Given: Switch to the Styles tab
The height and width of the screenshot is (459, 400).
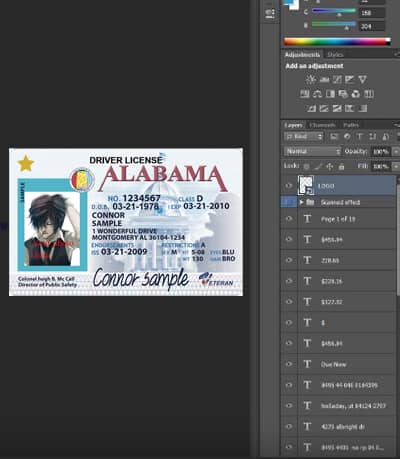Looking at the screenshot, I should pos(335,54).
